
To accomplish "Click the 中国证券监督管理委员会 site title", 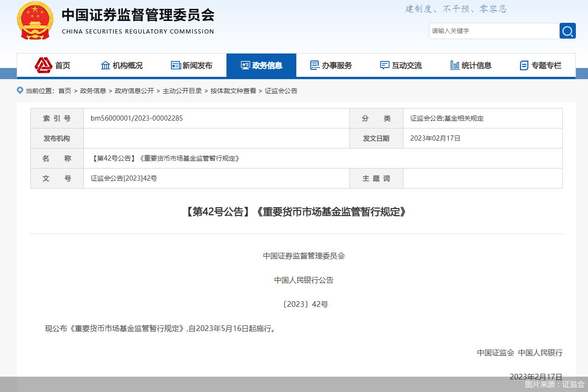I will [x=138, y=15].
